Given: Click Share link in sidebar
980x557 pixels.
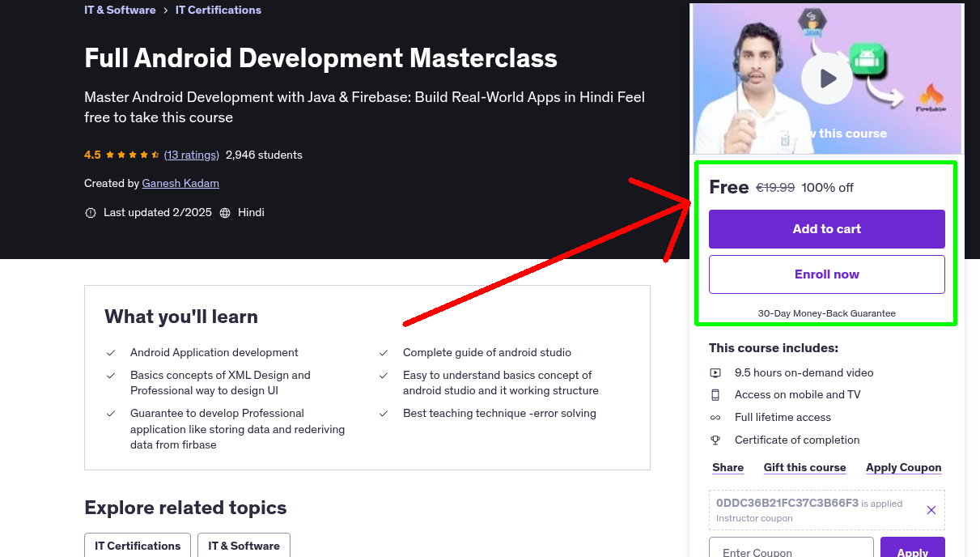Looking at the screenshot, I should [x=728, y=468].
